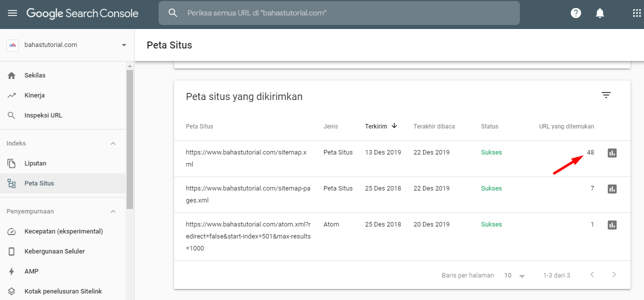The height and width of the screenshot is (300, 644).
Task: Open the atom.xml sitemap row
Action: coord(402,236)
